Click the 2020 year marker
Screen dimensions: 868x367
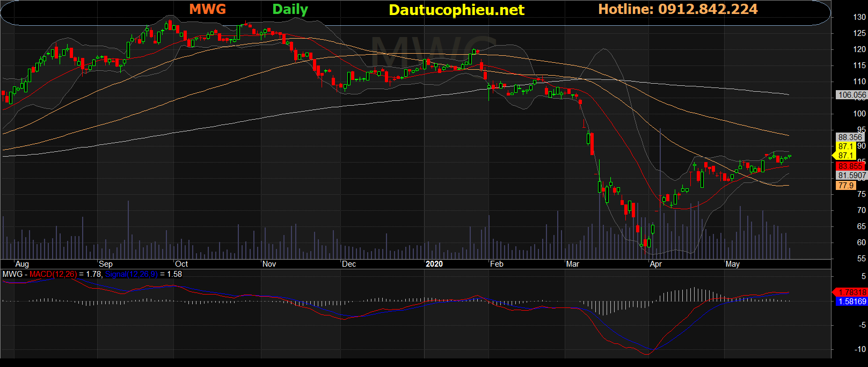(x=434, y=264)
